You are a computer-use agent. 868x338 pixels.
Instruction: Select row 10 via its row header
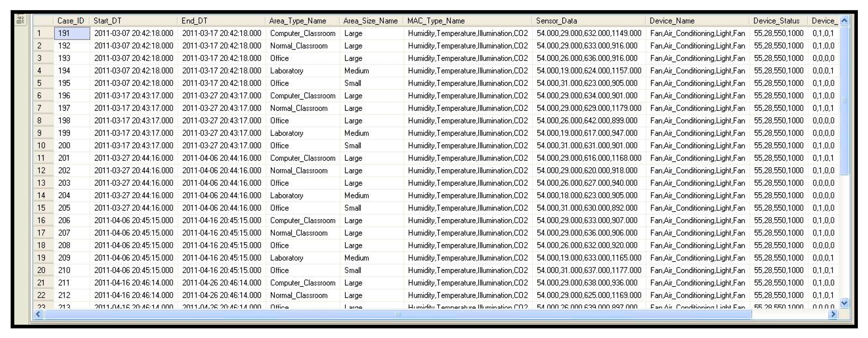click(x=43, y=145)
